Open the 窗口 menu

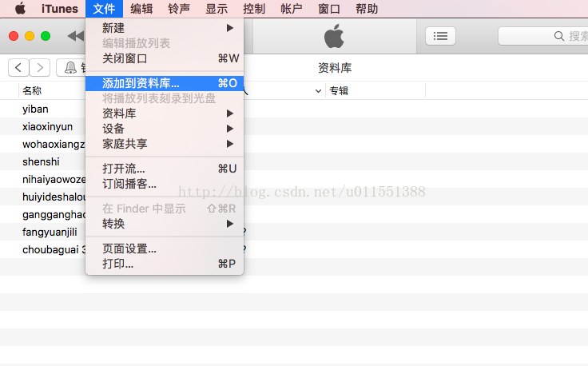[x=329, y=9]
